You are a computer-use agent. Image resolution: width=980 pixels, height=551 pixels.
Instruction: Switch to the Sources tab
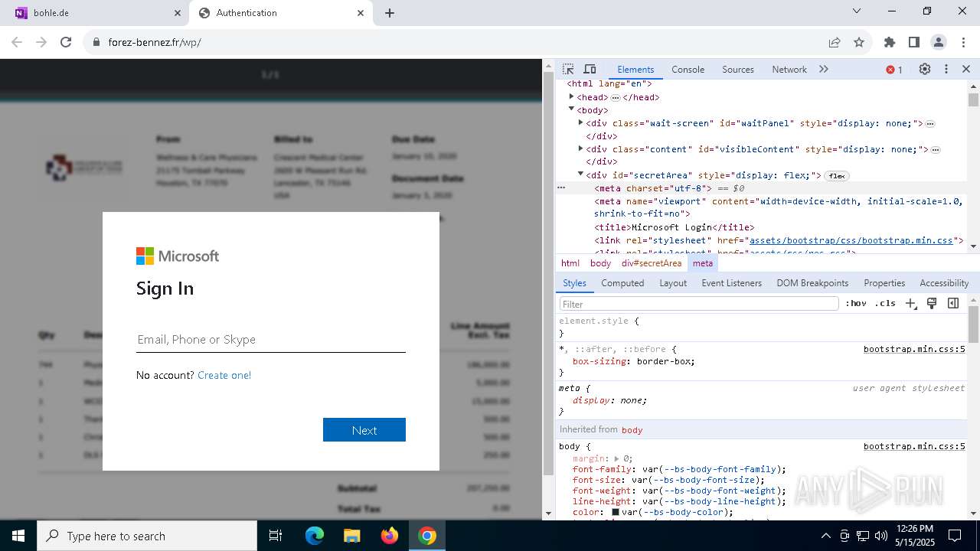[x=738, y=69]
